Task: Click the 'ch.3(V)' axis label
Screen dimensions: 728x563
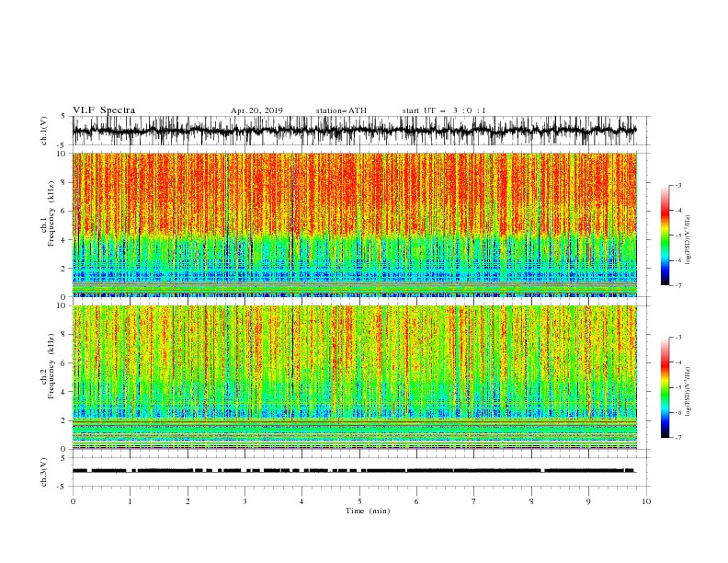Action: (x=44, y=472)
